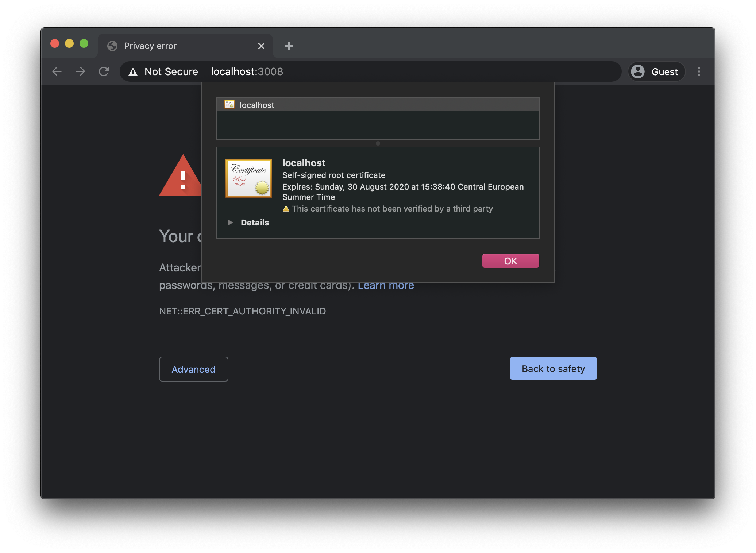Click the Back to safety button
Viewport: 756px width, 553px height.
pyautogui.click(x=553, y=368)
